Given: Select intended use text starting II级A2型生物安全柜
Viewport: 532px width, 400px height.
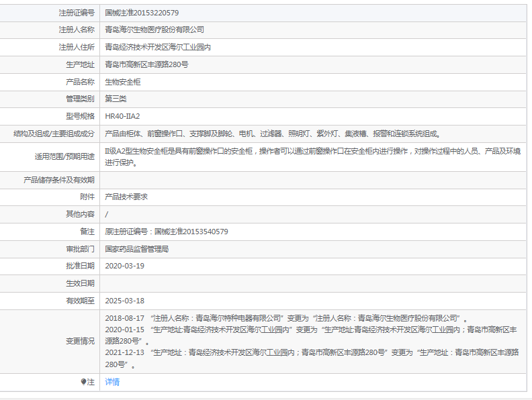Looking at the screenshot, I should point(313,156).
